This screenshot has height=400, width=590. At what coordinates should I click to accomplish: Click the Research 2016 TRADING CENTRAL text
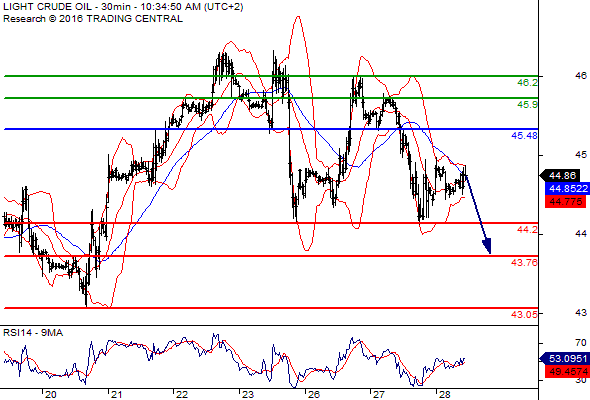coord(93,19)
